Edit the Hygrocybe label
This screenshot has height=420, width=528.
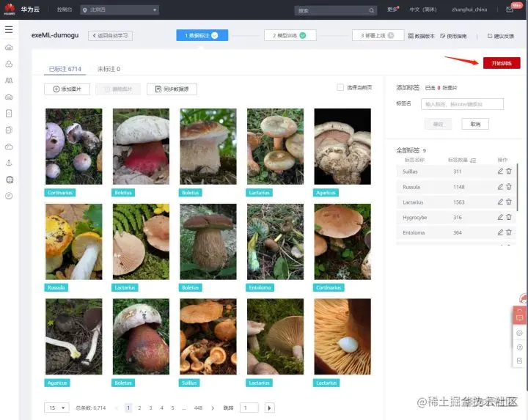click(500, 218)
